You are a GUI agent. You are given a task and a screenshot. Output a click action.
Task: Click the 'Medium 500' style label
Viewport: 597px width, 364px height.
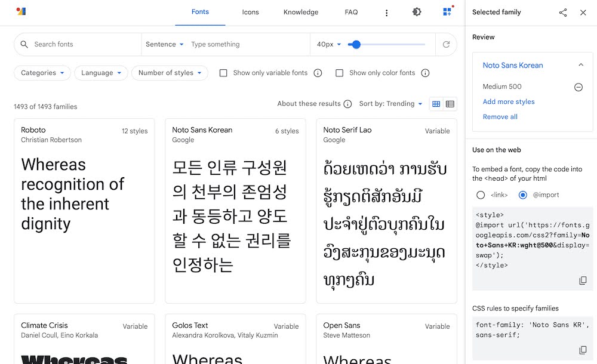502,87
